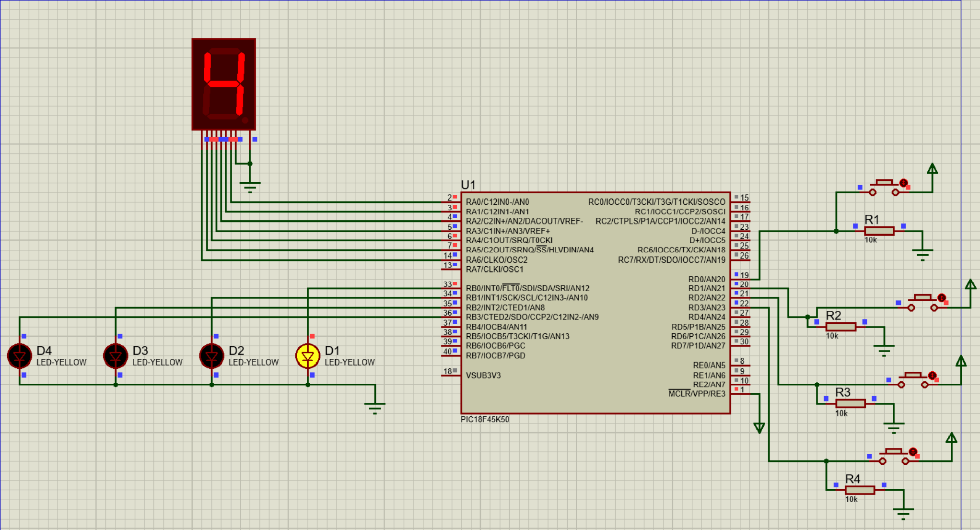Toggle latch dot on push button above R4
This screenshot has height=530, width=980.
913,451
